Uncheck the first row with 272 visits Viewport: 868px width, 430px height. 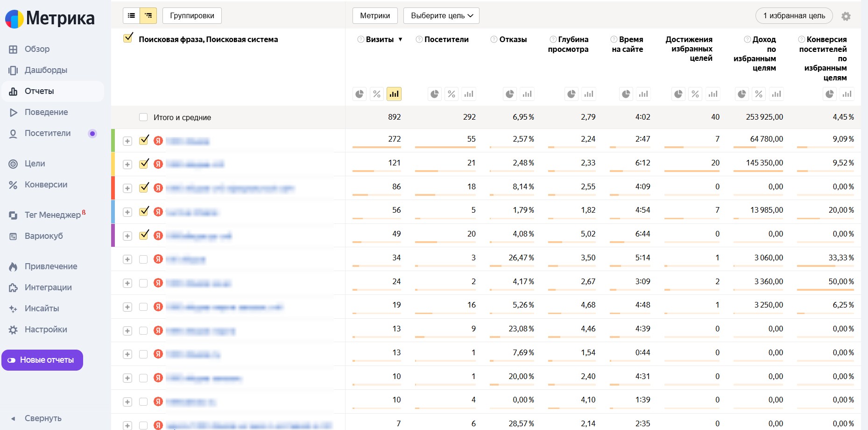tap(143, 141)
